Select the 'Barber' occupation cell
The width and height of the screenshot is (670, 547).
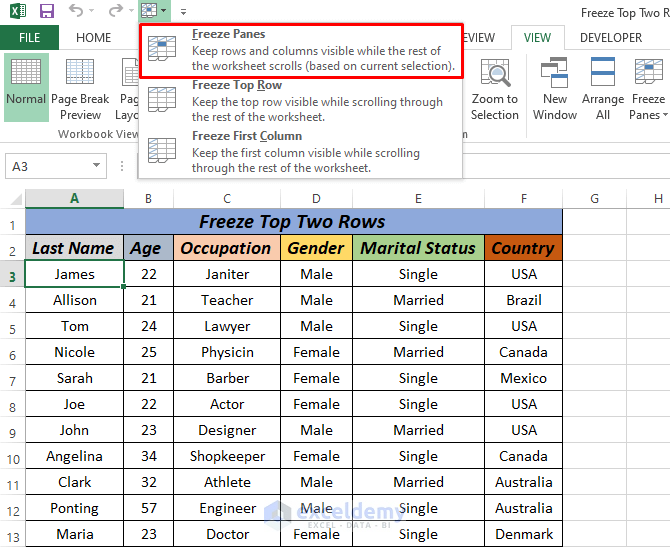click(227, 378)
